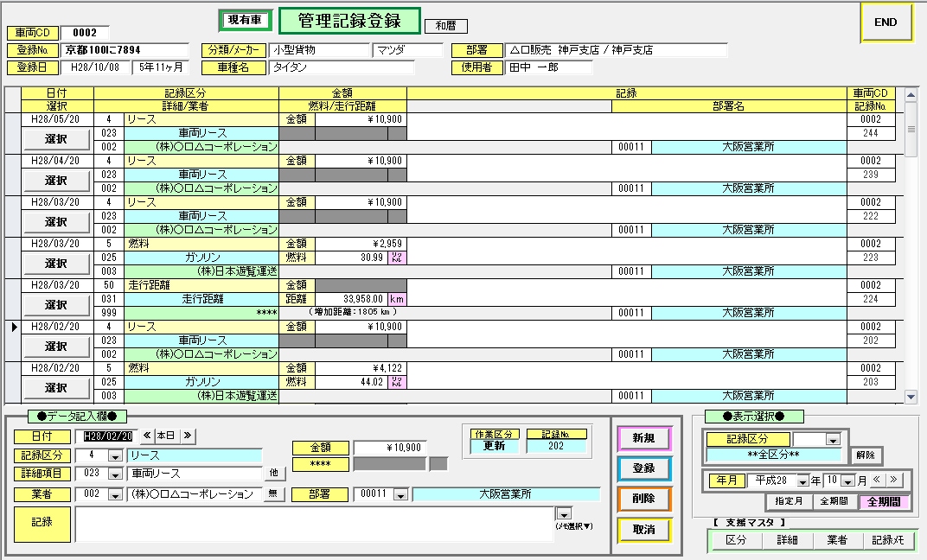Click the 小型貨物 classification field
This screenshot has width=927, height=560.
point(319,50)
